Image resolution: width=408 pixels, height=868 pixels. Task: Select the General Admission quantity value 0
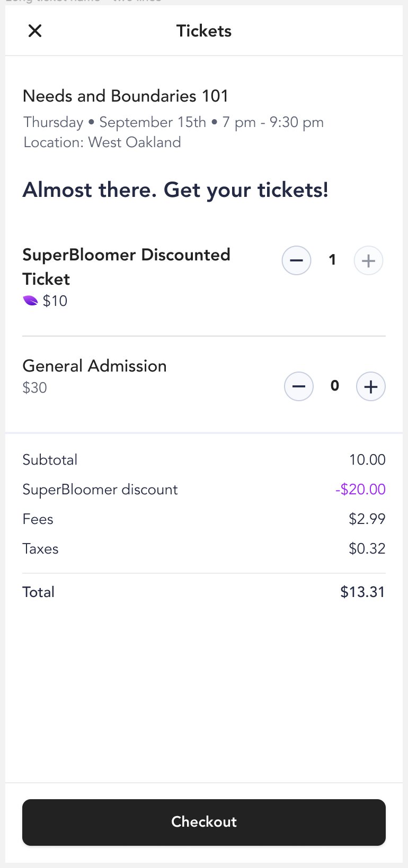tap(335, 385)
